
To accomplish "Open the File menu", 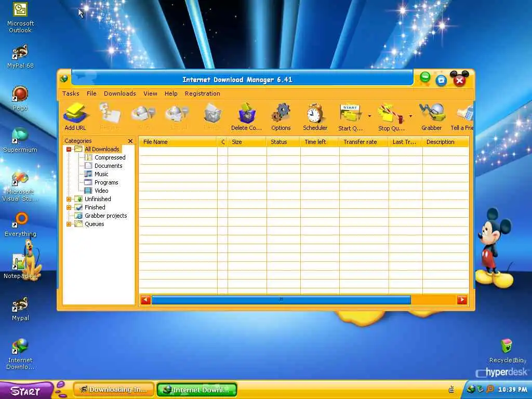I will pyautogui.click(x=91, y=94).
